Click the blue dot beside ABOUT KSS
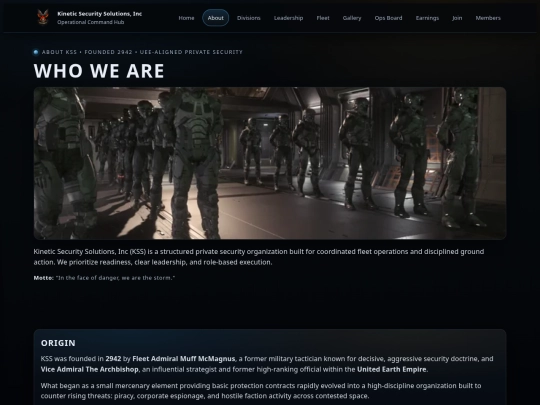Image resolution: width=540 pixels, height=405 pixels. pos(36,52)
